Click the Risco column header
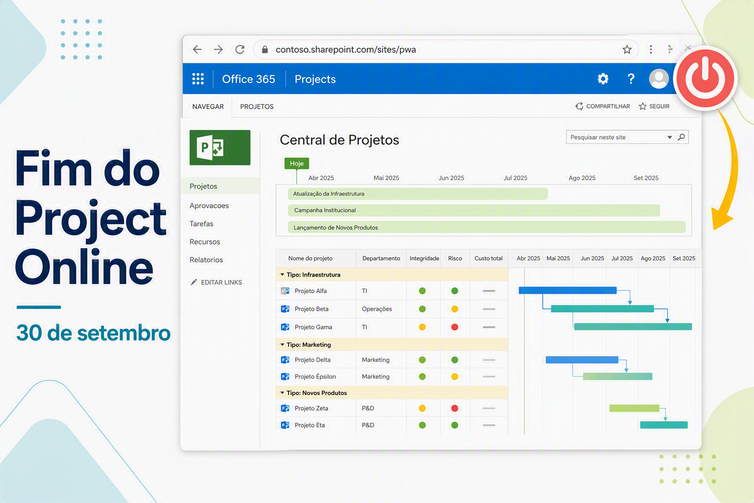 tap(455, 258)
